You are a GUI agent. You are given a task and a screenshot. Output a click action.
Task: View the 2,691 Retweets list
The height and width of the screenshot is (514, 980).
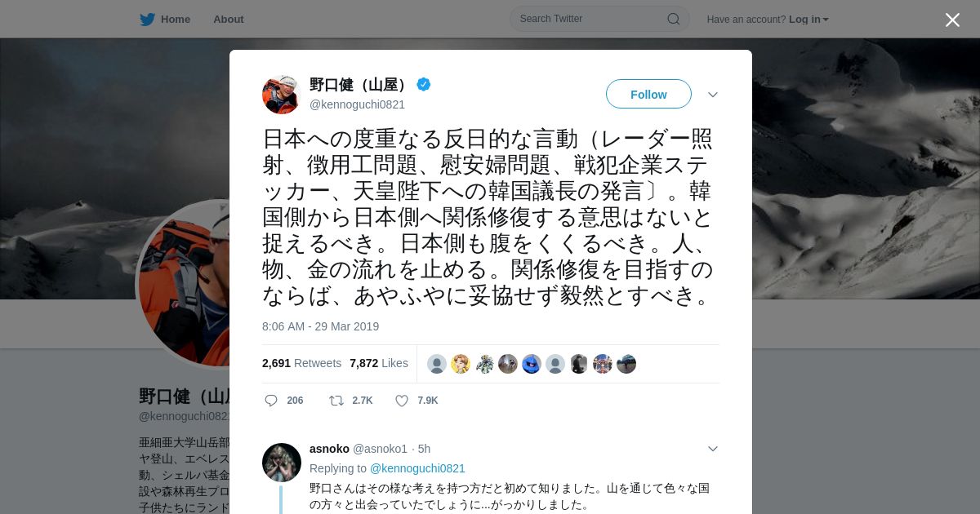(301, 363)
